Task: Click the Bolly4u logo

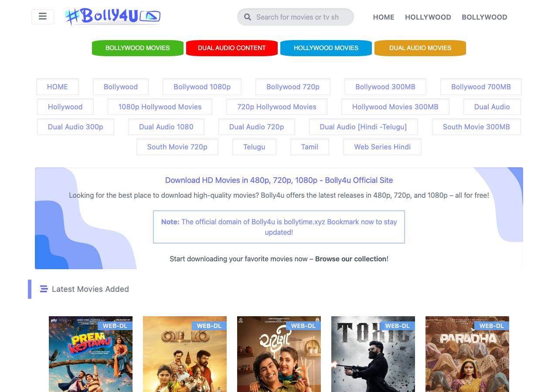Action: 112,17
